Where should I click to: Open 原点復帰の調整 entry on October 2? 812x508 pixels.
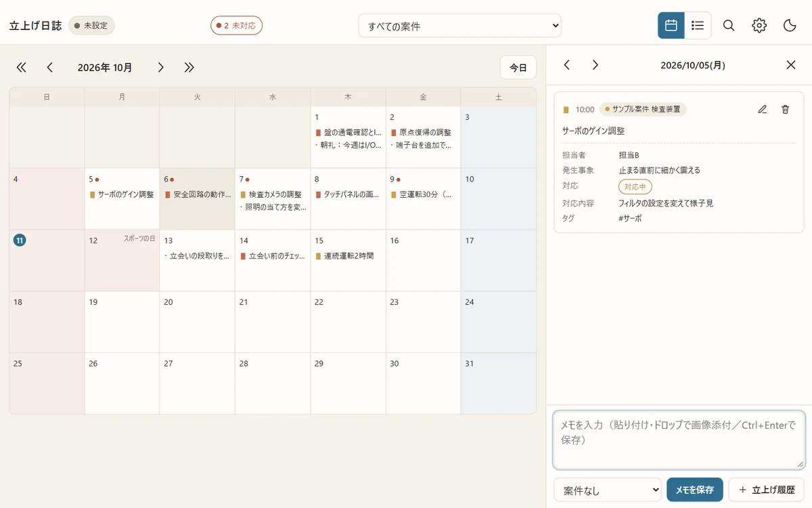(x=423, y=133)
